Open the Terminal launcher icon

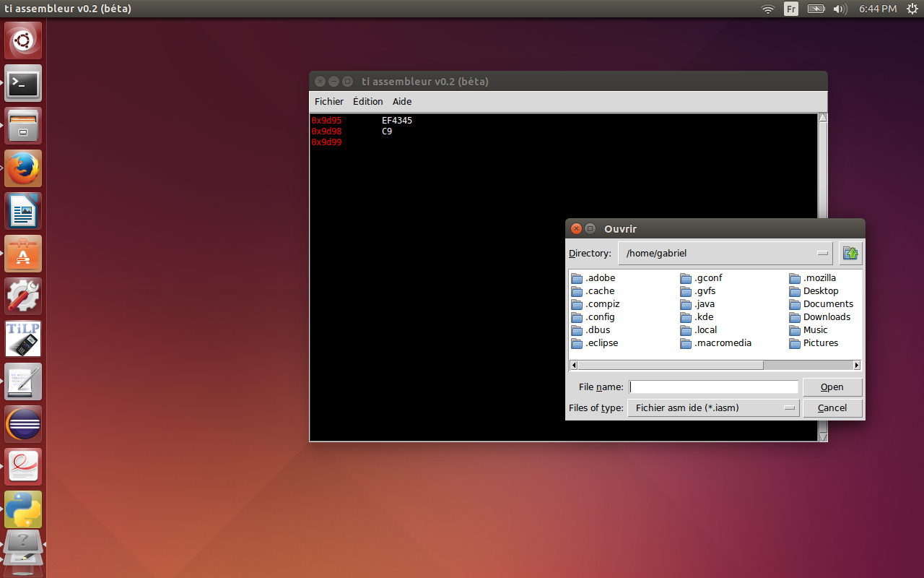23,84
